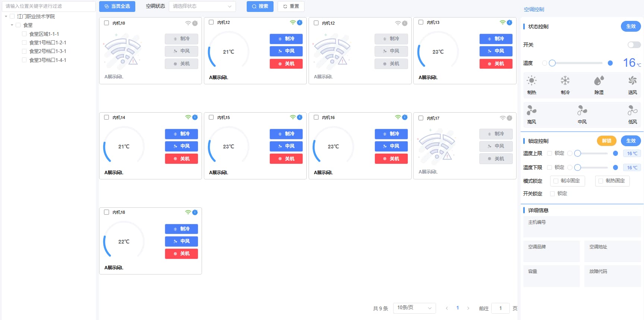The width and height of the screenshot is (644, 320).
Task: Select tree item 食堂2号档口1-3-1
Action: pos(48,51)
